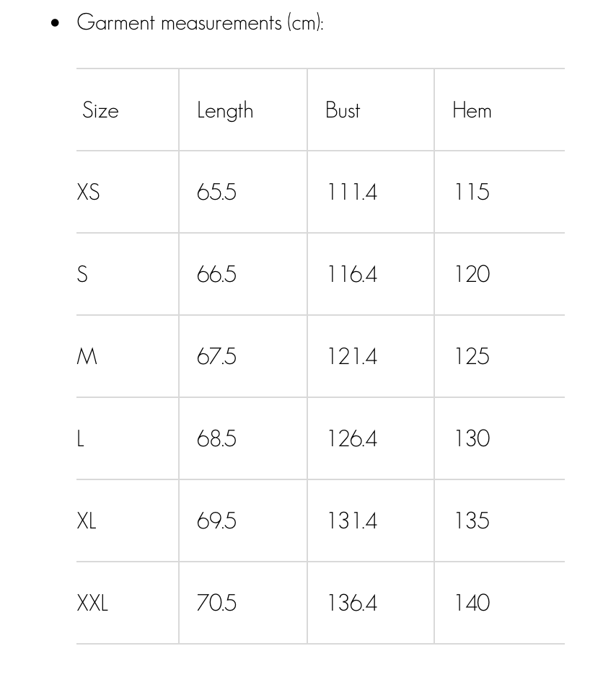Click the Size column header
This screenshot has width=616, height=695.
100,110
